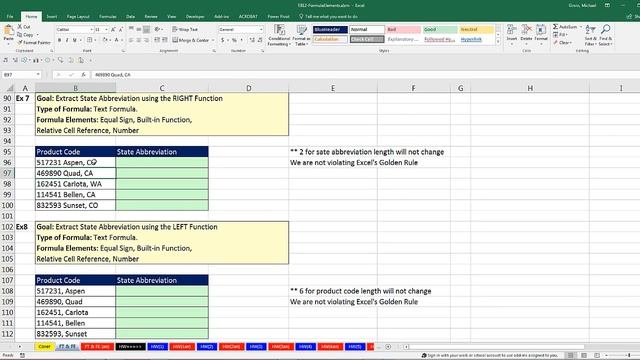Image resolution: width=640 pixels, height=360 pixels.
Task: Click the Page Layout view status icon
Action: (584, 356)
